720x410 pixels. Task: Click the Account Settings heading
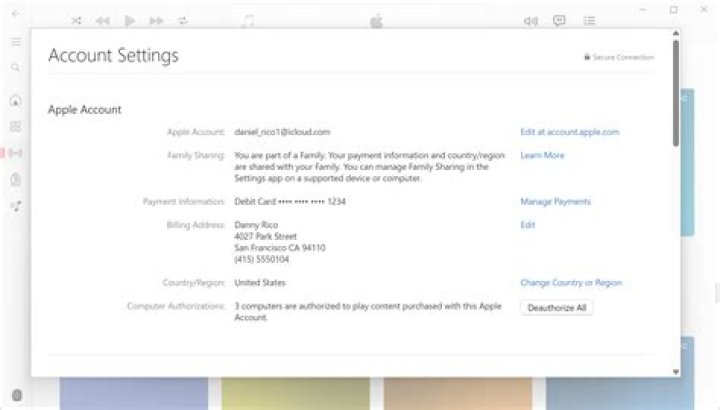pyautogui.click(x=113, y=56)
